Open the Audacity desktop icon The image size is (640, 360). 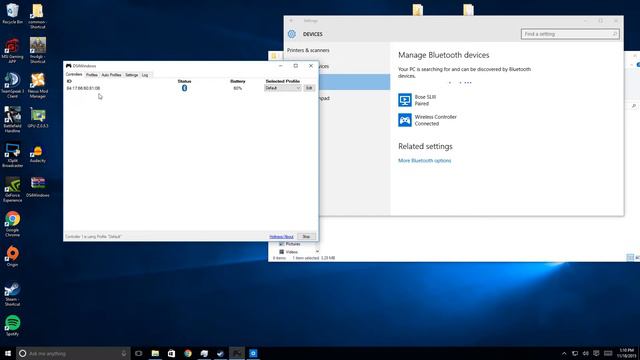pyautogui.click(x=38, y=154)
